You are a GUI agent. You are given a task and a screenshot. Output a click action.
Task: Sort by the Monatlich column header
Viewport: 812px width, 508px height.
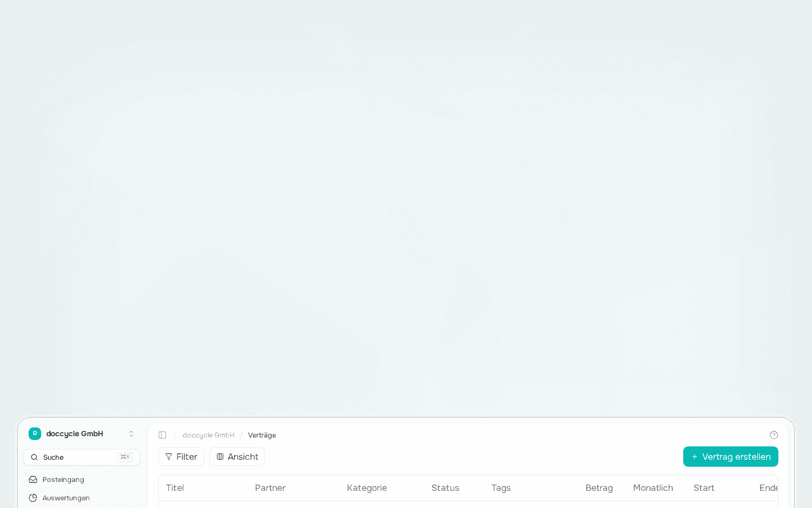[653, 488]
